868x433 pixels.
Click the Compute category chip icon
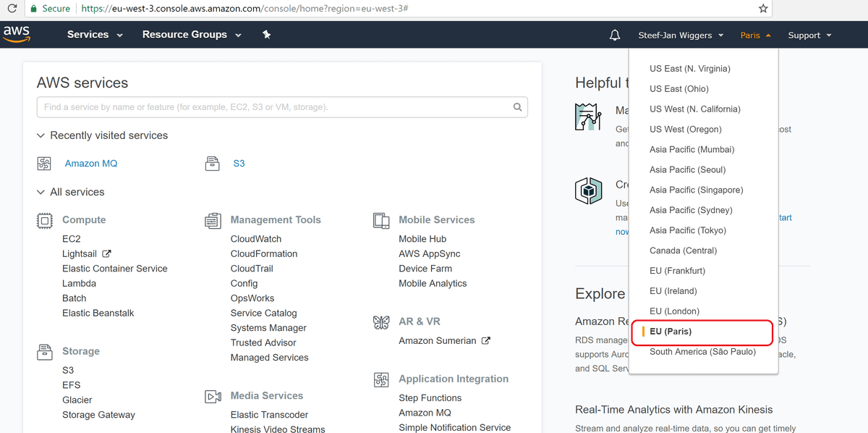(x=44, y=220)
